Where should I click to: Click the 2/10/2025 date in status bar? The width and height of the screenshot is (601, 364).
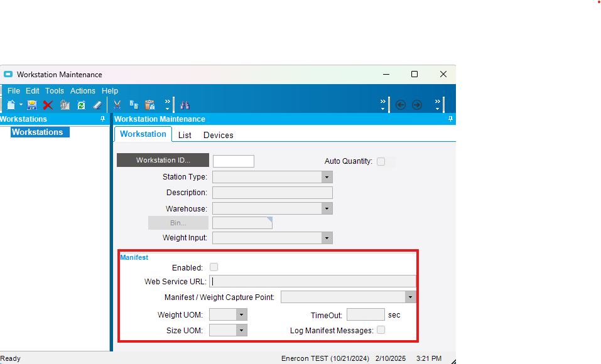click(x=391, y=358)
